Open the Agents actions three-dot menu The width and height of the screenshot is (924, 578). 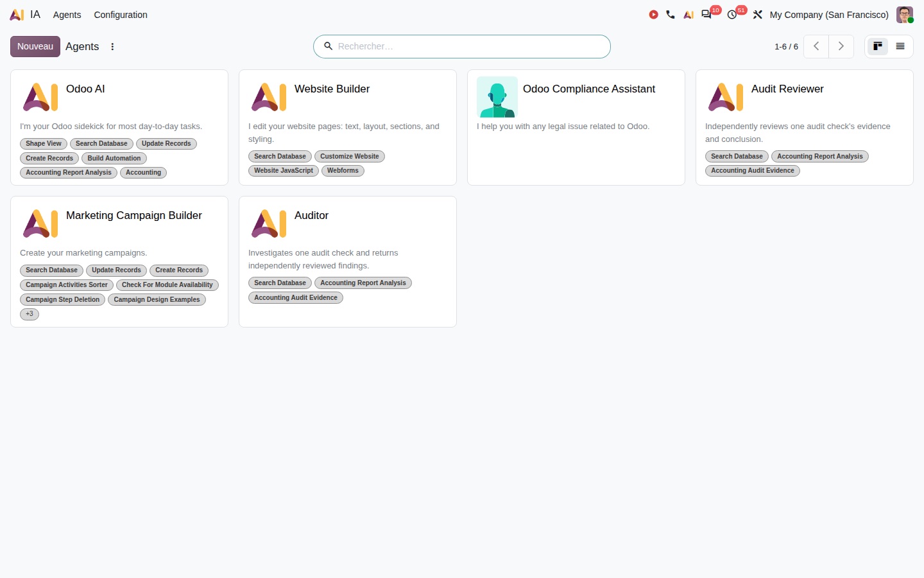point(112,47)
